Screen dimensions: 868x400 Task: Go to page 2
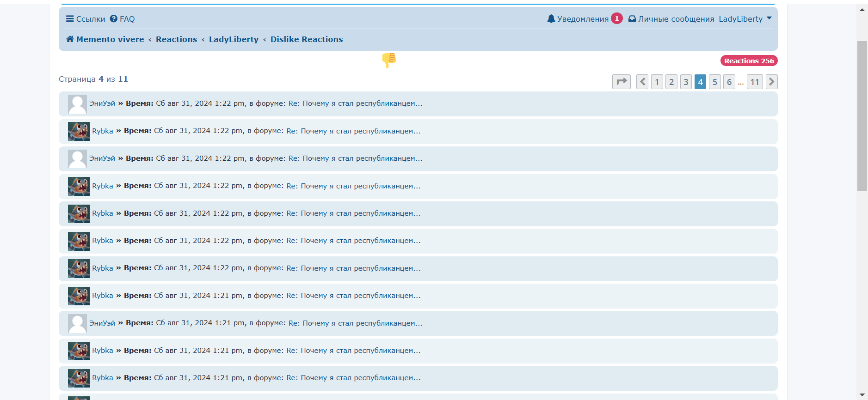click(671, 82)
